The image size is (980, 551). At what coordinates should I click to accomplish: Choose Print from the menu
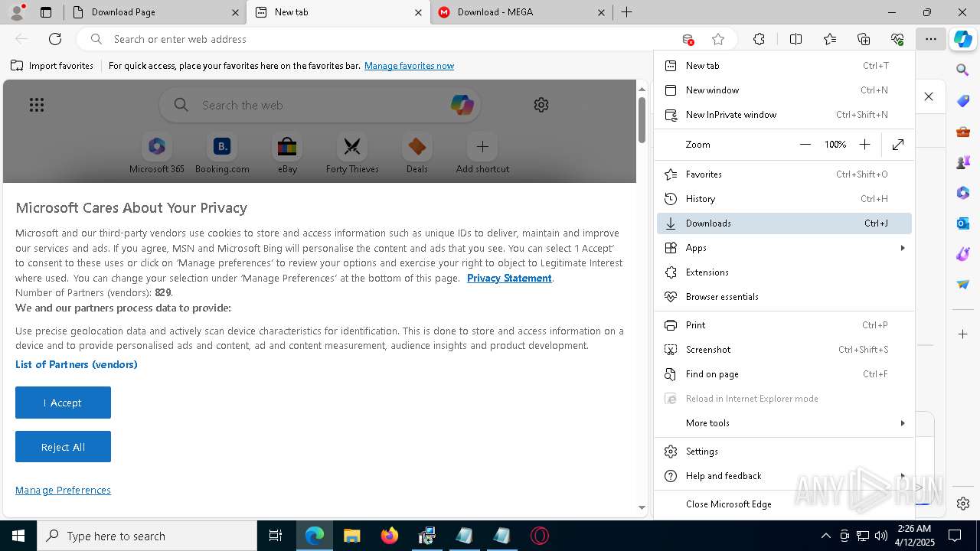pyautogui.click(x=784, y=325)
